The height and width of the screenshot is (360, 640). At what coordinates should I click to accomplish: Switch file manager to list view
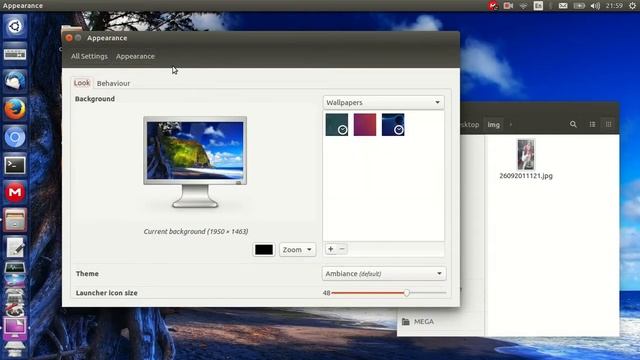pos(592,124)
